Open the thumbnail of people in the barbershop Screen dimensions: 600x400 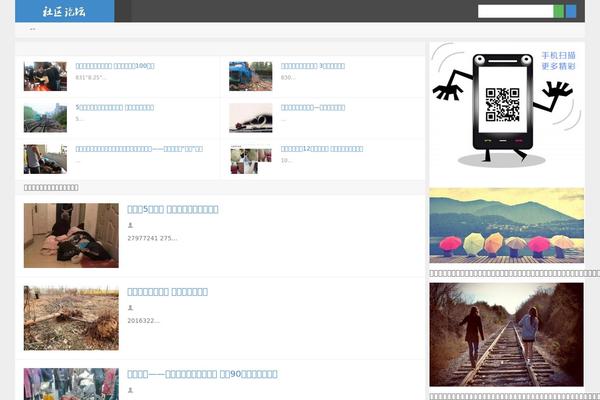[45, 77]
